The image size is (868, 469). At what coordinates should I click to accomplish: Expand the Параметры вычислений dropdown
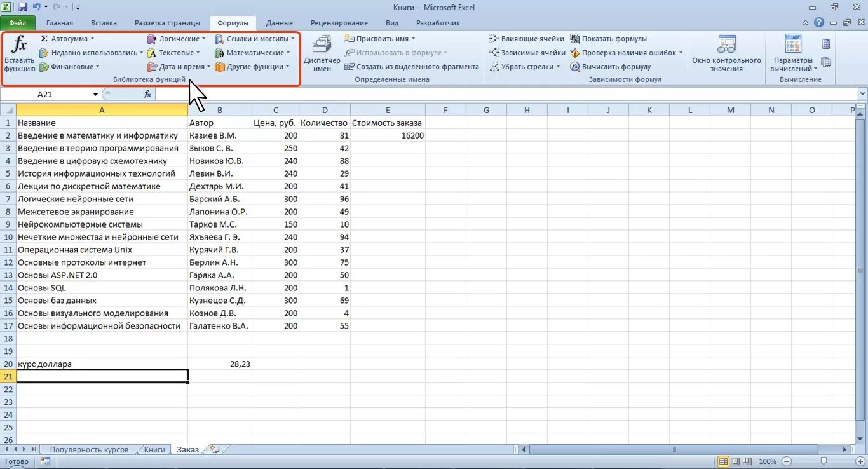793,55
